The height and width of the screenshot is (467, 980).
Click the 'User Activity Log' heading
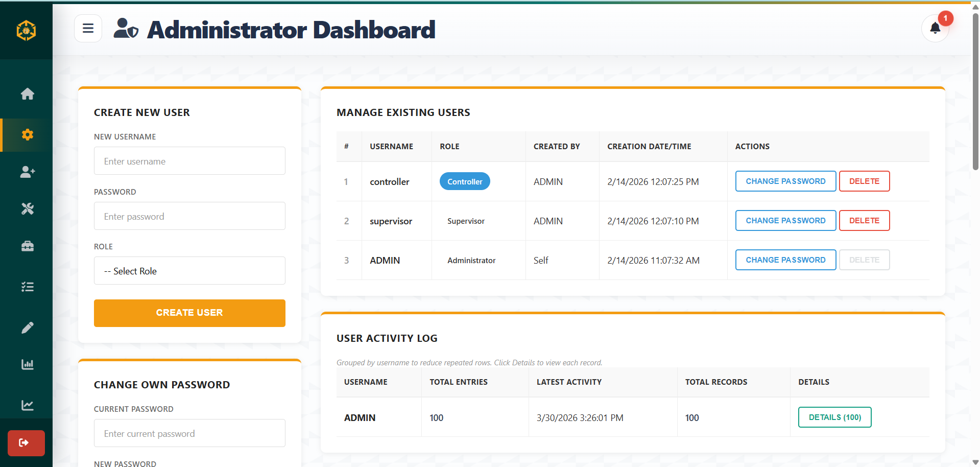(x=387, y=338)
